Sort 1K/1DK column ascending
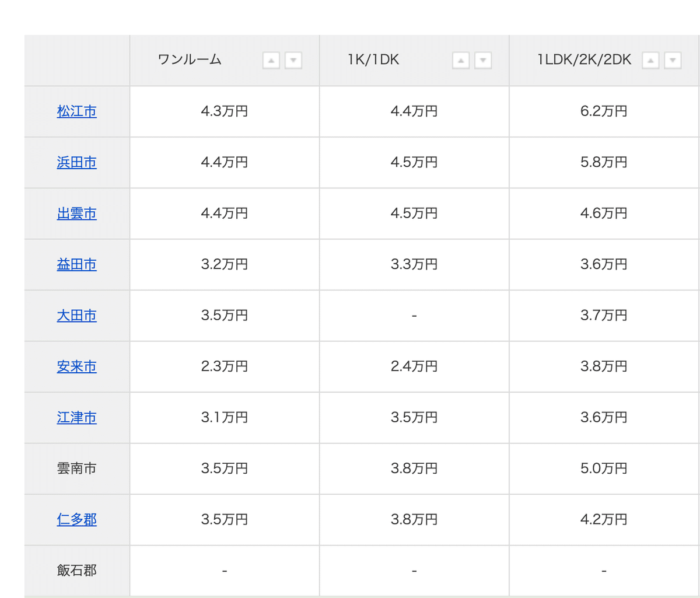Image resolution: width=700 pixels, height=598 pixels. tap(461, 61)
